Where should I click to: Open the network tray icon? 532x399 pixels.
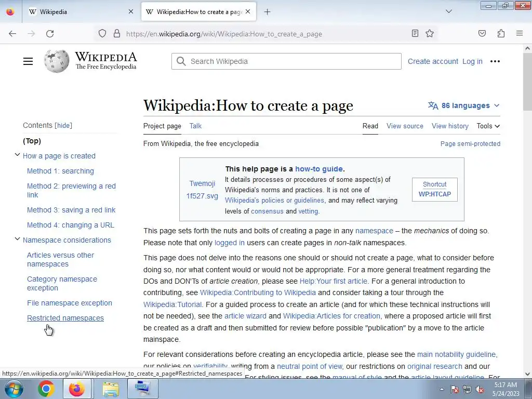(467, 389)
